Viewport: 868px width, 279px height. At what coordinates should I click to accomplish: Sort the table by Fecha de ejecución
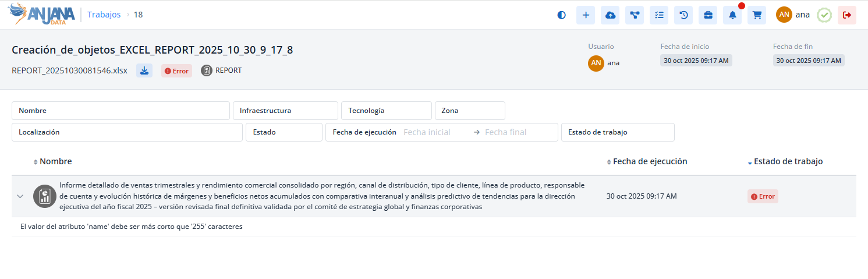650,161
